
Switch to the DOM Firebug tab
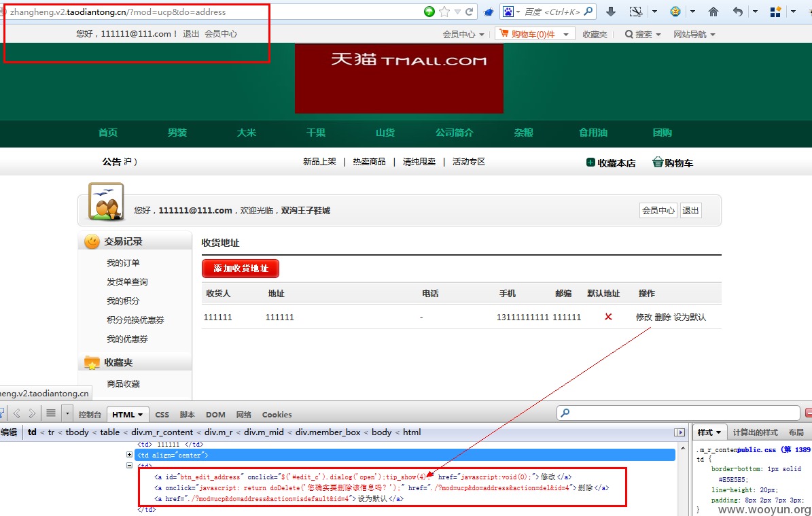pyautogui.click(x=215, y=415)
